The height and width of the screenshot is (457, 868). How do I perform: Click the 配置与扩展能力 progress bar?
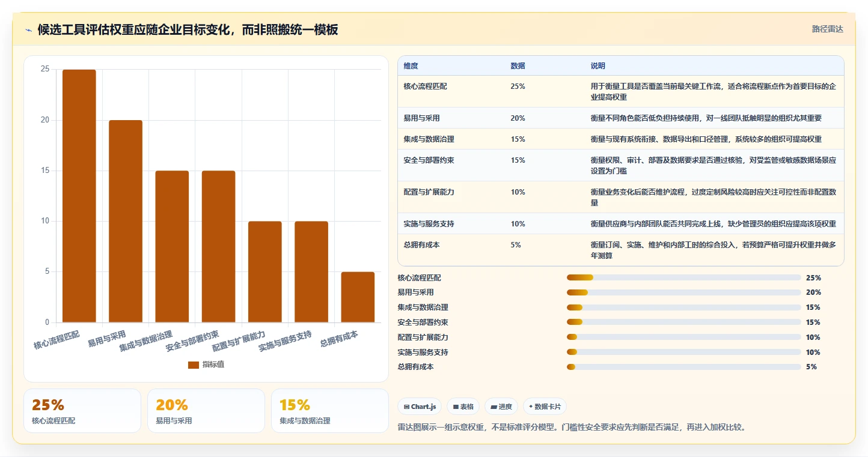point(684,337)
